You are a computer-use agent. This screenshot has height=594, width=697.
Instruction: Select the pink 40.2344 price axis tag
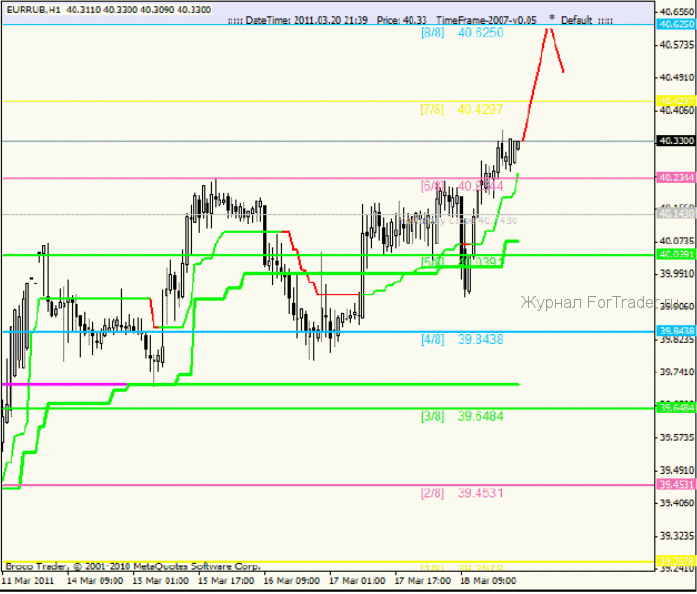[676, 178]
